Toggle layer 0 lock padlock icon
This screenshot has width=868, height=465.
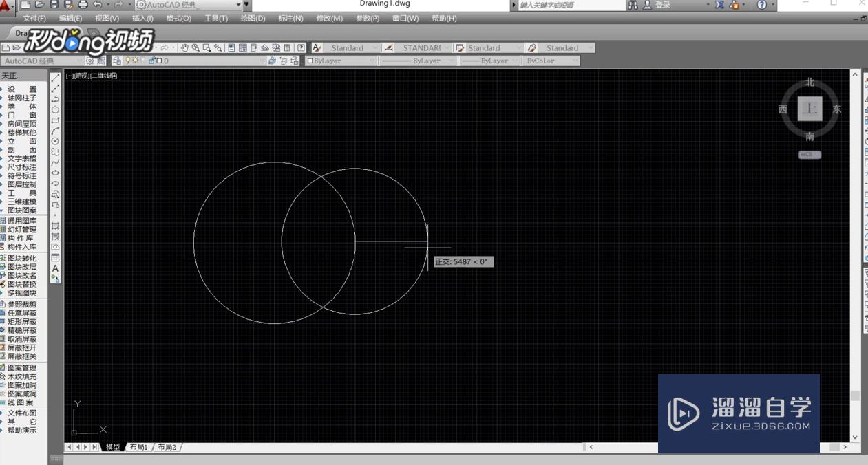[151, 61]
